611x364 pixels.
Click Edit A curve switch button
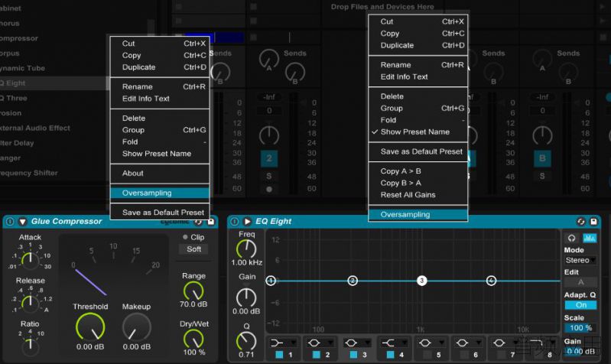point(580,282)
